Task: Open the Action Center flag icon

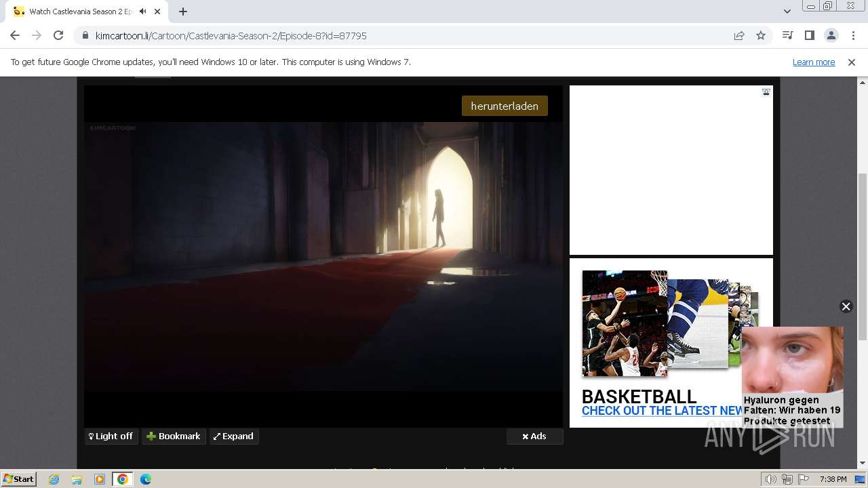Action: pyautogui.click(x=804, y=479)
